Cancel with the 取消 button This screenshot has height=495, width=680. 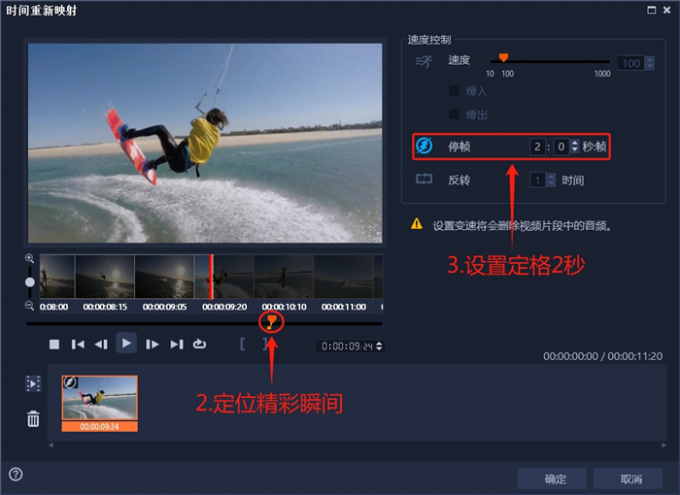628,479
